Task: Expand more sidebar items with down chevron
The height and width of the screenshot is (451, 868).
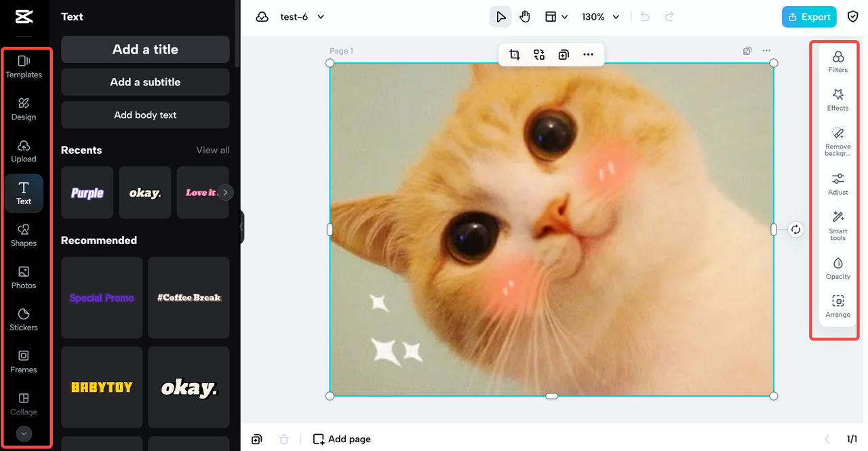Action: 24,434
